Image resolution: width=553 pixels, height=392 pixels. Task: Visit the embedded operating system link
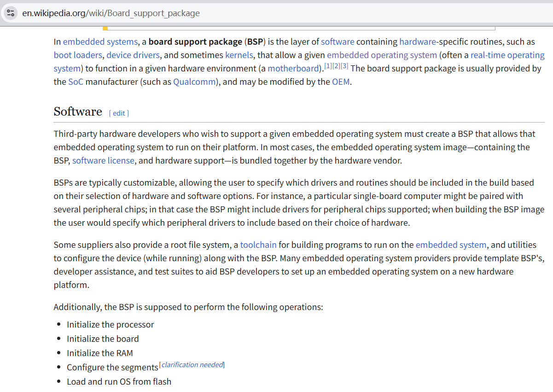pos(382,55)
